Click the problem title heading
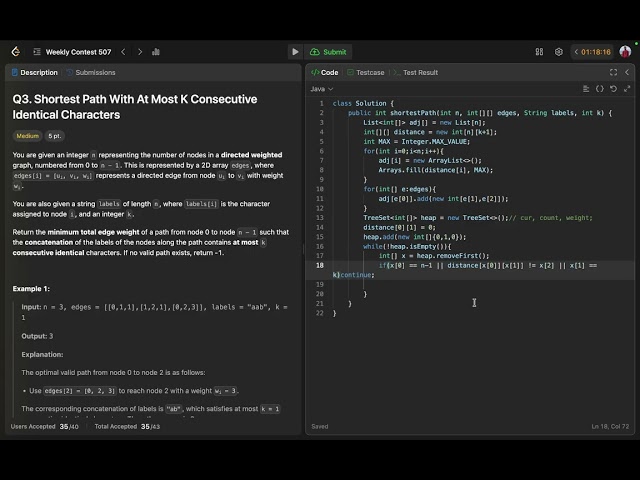The image size is (640, 480). click(135, 107)
